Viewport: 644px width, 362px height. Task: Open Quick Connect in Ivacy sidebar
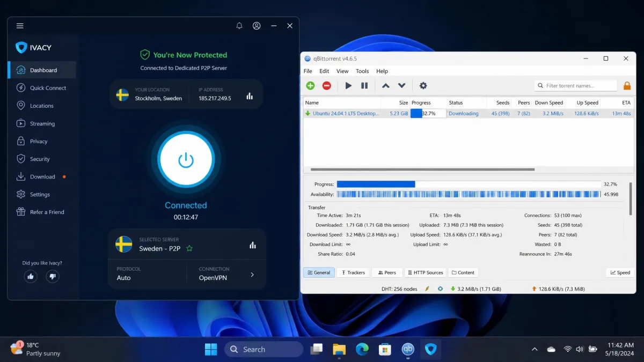pos(42,88)
